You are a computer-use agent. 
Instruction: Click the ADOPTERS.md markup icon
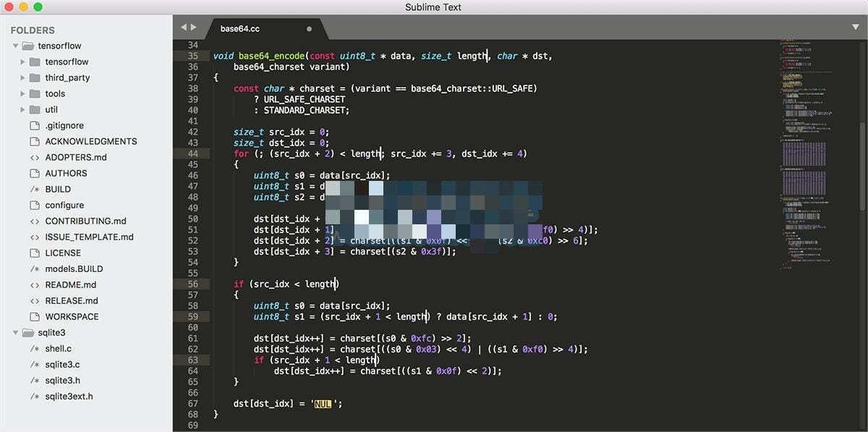point(34,157)
